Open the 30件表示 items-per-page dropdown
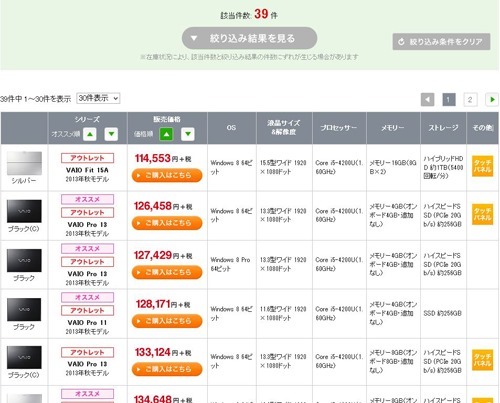Screen dimensions: 500x403 (x=98, y=98)
